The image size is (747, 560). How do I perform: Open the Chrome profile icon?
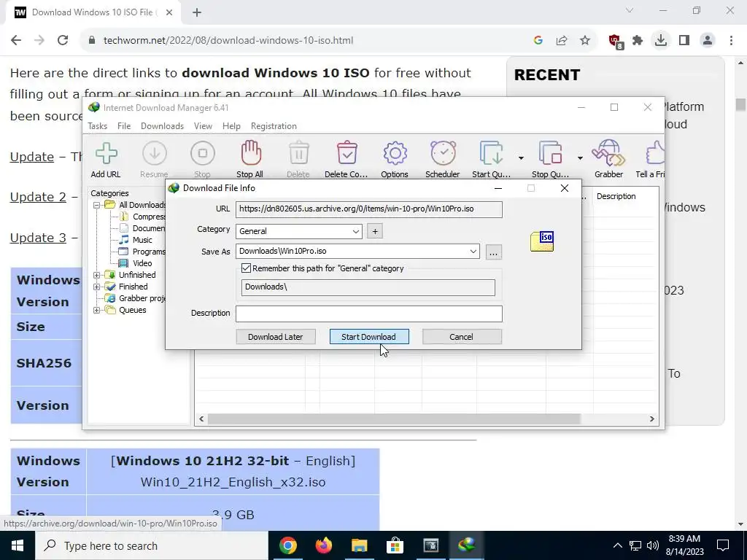pos(708,41)
